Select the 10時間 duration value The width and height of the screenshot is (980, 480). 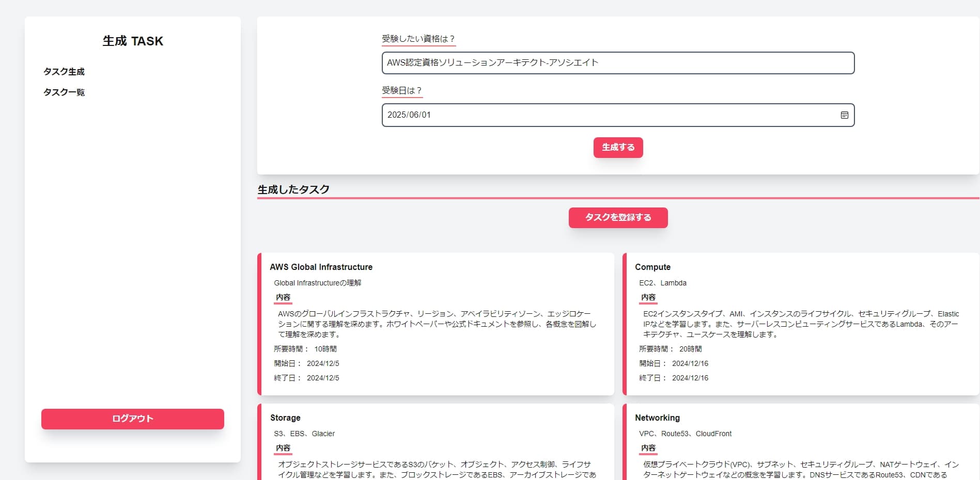coord(325,349)
